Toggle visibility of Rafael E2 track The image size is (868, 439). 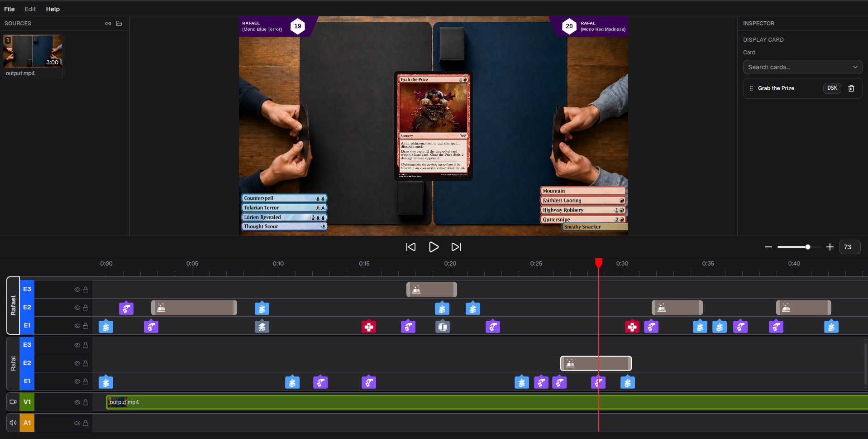click(77, 308)
